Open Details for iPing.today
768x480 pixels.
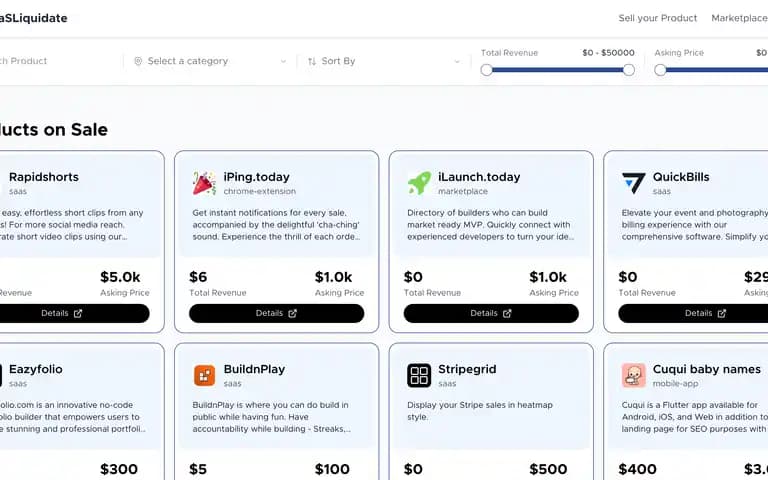pyautogui.click(x=276, y=313)
